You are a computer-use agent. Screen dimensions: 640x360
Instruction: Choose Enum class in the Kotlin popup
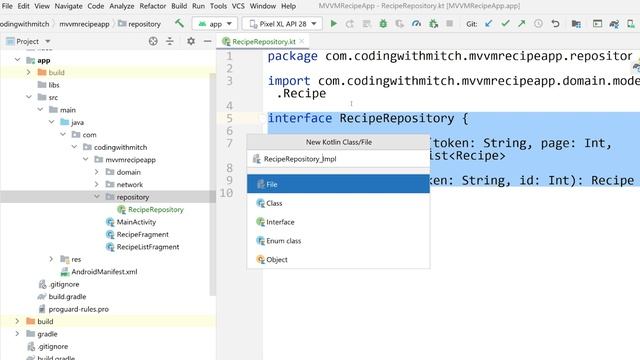tap(338, 240)
